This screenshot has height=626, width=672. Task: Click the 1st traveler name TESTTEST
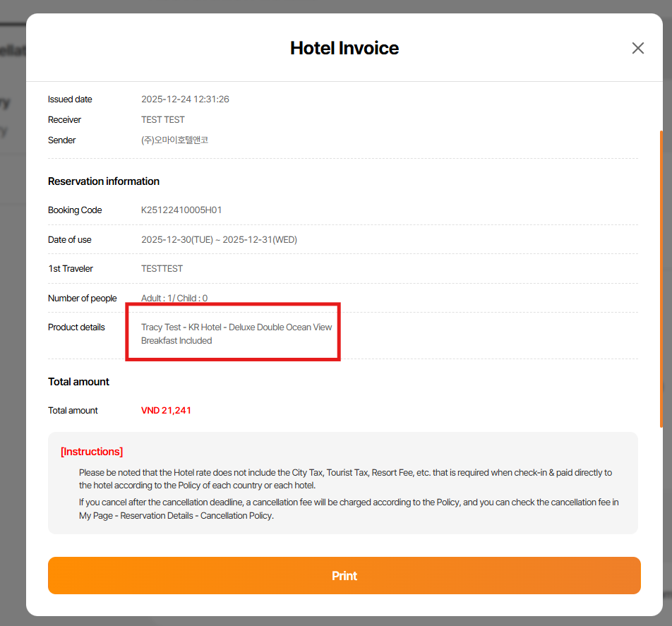(162, 269)
